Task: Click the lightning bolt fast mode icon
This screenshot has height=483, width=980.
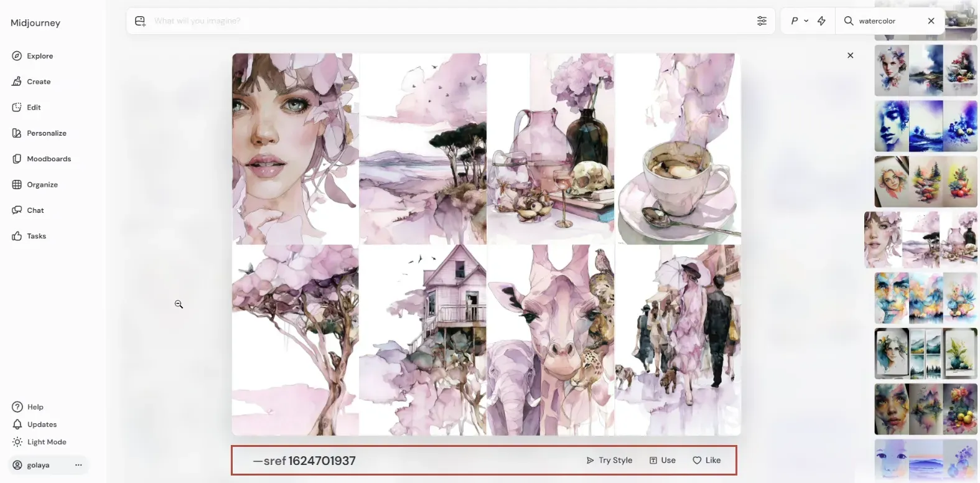Action: pyautogui.click(x=821, y=21)
